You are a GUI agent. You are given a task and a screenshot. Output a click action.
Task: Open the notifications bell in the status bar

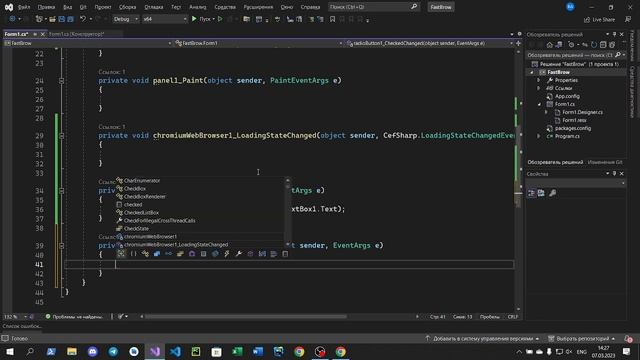click(x=628, y=338)
